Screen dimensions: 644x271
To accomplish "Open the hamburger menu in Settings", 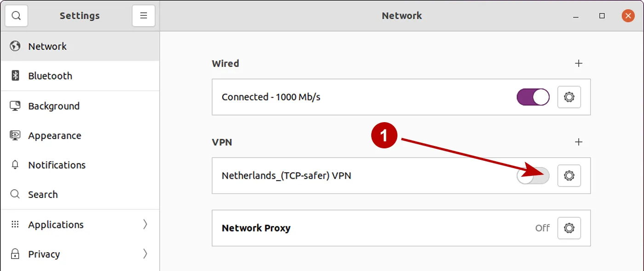I will click(144, 15).
